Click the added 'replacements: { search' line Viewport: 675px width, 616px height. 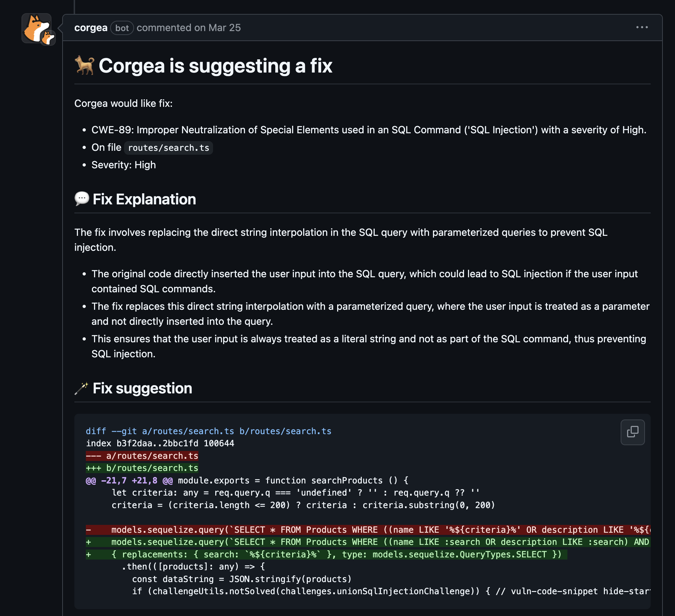click(x=326, y=555)
